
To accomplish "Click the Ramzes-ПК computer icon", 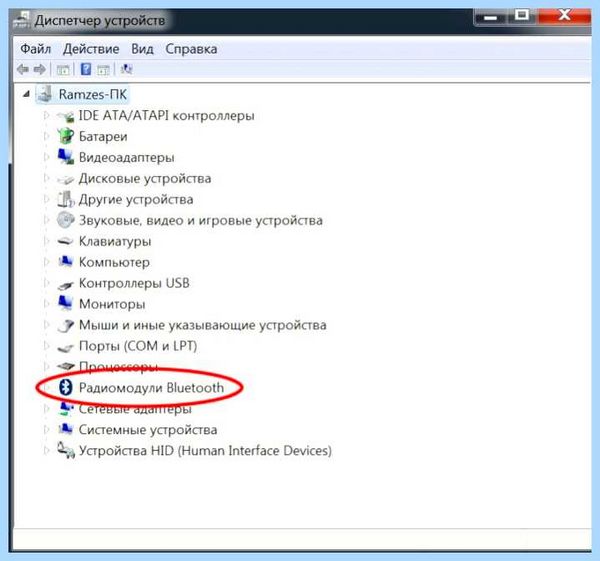I will click(45, 94).
